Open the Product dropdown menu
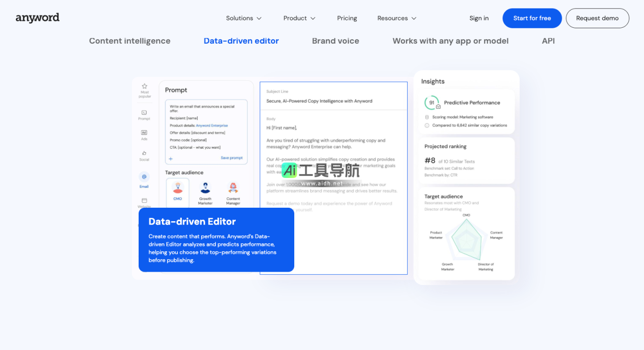The width and height of the screenshot is (644, 350). (299, 18)
